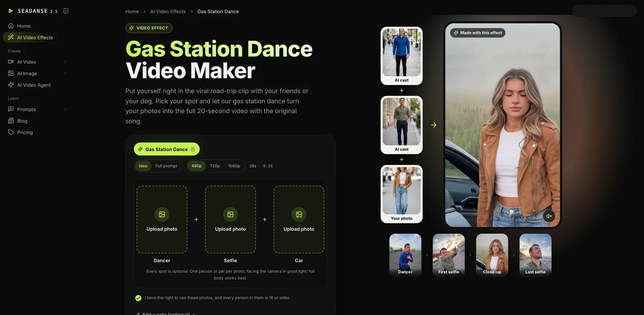The width and height of the screenshot is (644, 315).
Task: Select 720p resolution
Action: (215, 166)
